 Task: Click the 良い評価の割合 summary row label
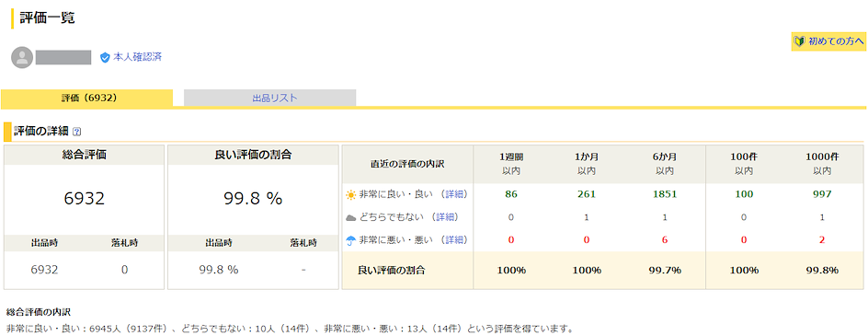pos(392,271)
